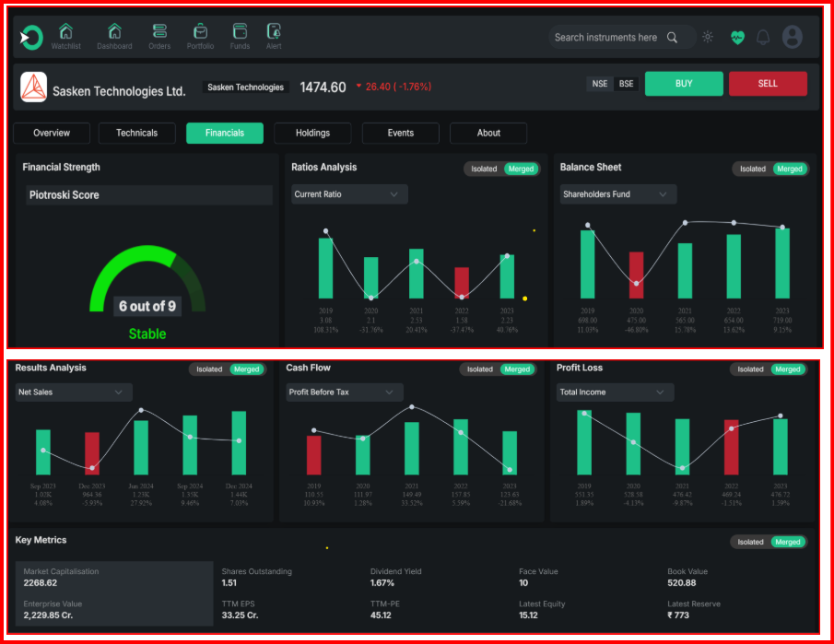834x644 pixels.
Task: Open the Funds icon
Action: click(240, 31)
